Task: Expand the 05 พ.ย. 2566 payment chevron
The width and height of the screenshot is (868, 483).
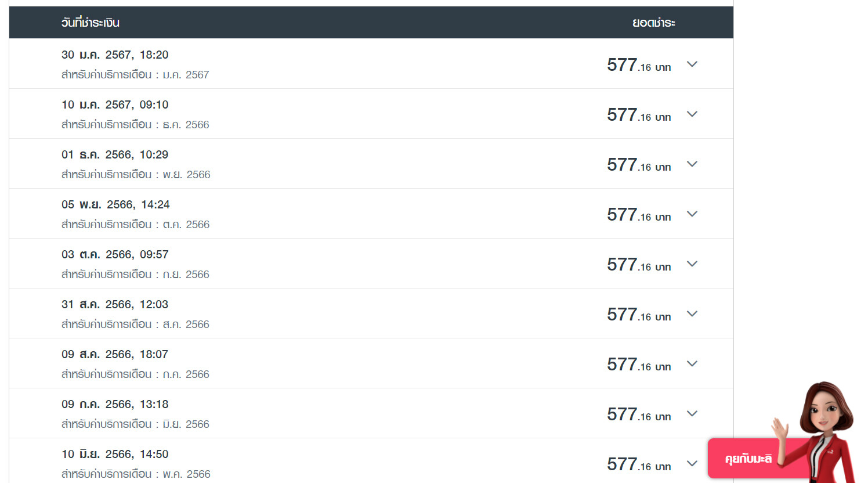Action: (692, 214)
